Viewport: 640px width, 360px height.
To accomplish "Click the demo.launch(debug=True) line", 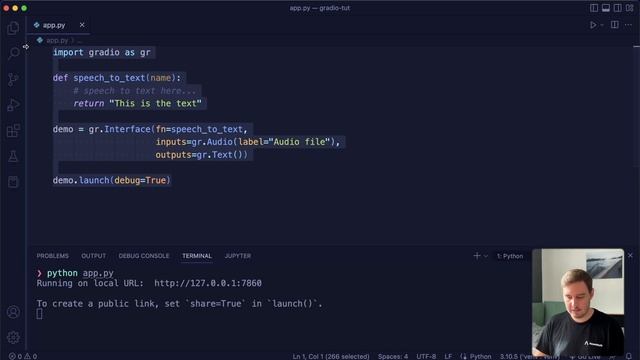I will coord(111,180).
